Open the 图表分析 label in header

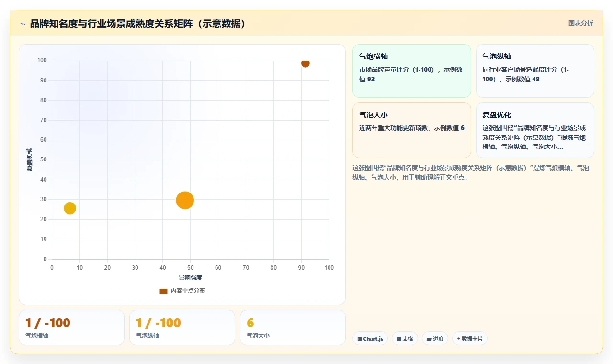pyautogui.click(x=580, y=23)
